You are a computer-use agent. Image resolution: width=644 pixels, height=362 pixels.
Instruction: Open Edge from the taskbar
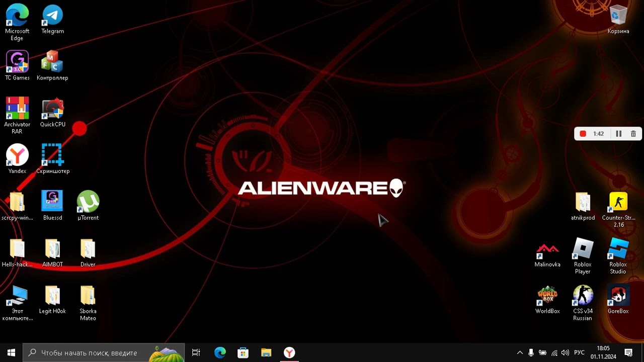tap(220, 352)
